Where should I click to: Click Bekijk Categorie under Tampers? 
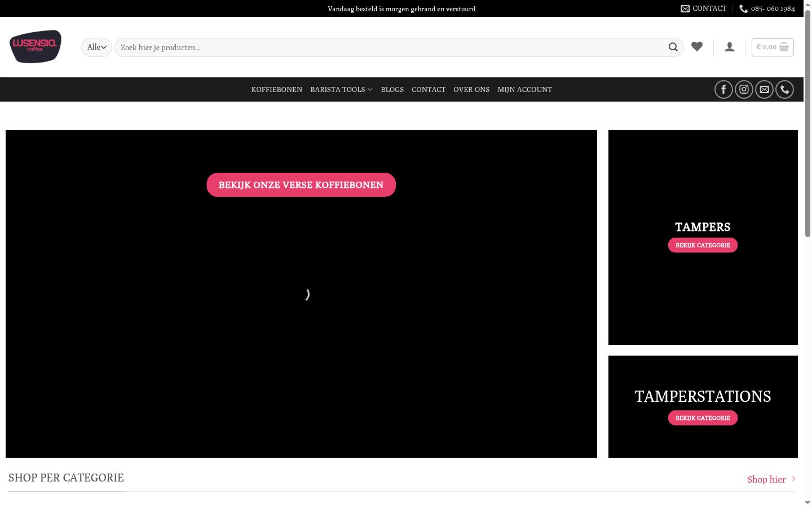pyautogui.click(x=703, y=245)
